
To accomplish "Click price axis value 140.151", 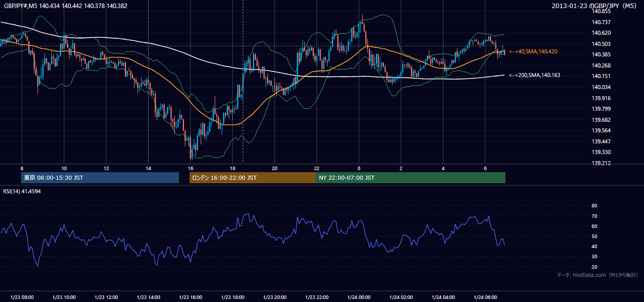I will (x=601, y=77).
